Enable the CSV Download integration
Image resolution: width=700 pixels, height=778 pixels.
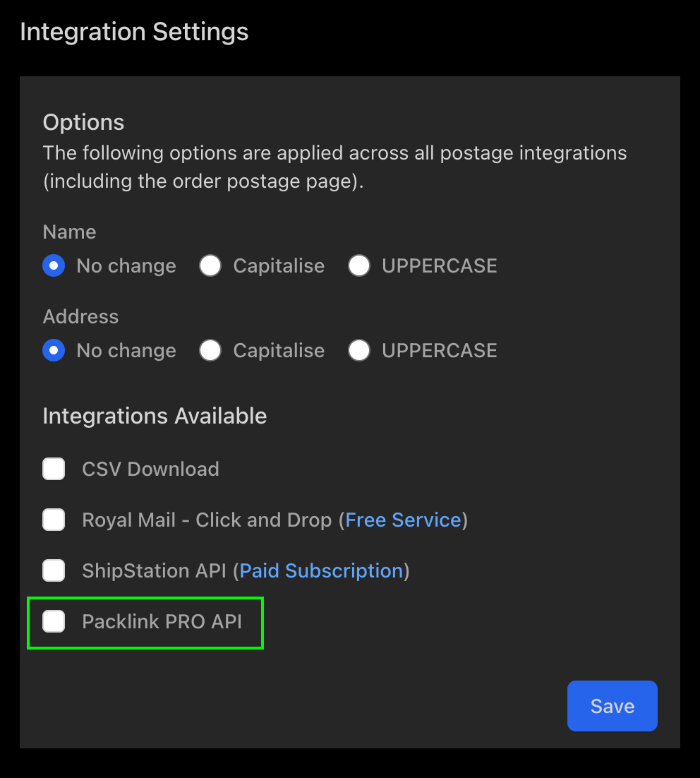point(54,469)
